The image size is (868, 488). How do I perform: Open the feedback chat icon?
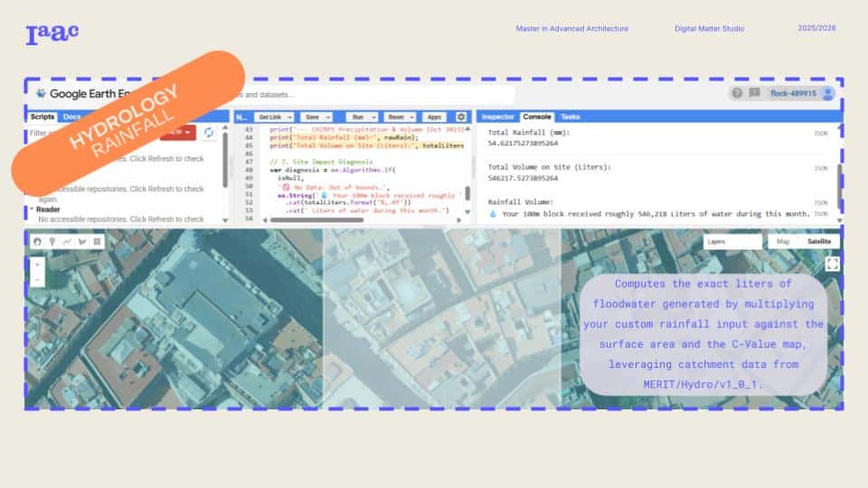coord(752,93)
